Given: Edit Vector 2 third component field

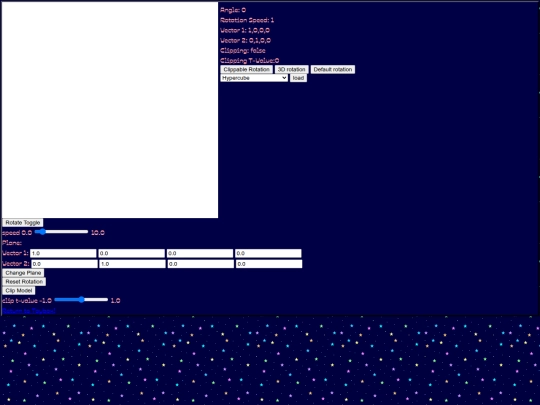Looking at the screenshot, I should [x=201, y=264].
